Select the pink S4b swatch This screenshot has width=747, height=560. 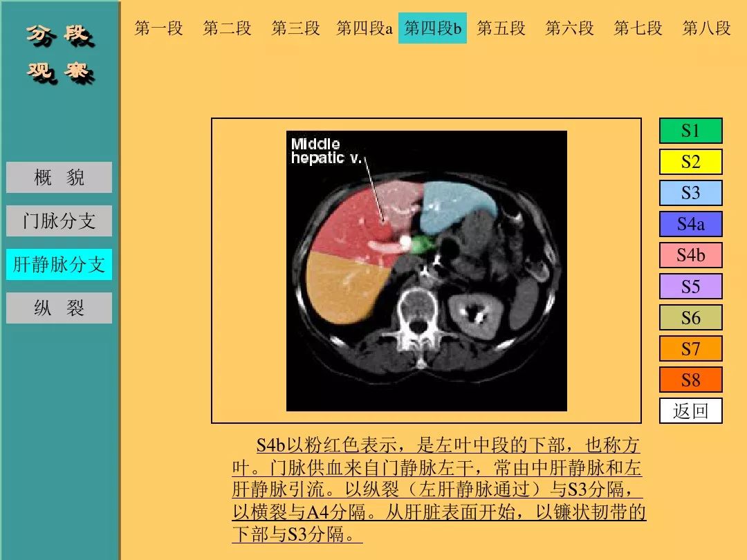(690, 255)
